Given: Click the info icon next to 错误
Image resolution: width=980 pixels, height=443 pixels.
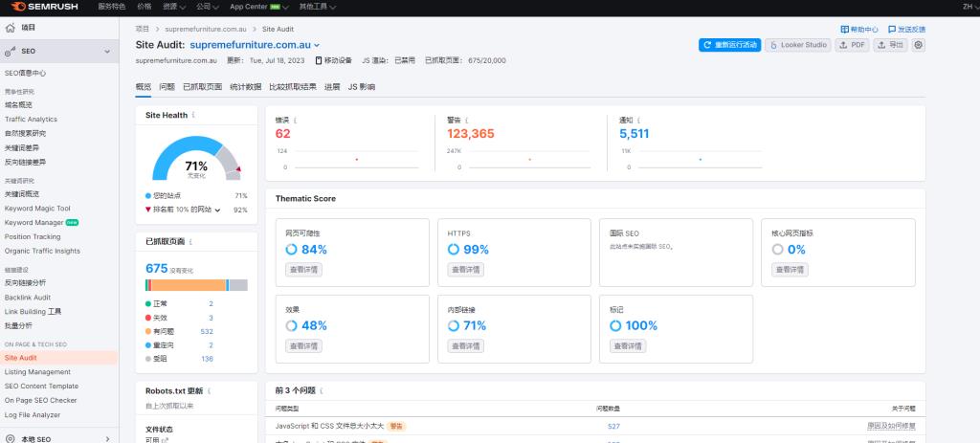Looking at the screenshot, I should pyautogui.click(x=295, y=120).
